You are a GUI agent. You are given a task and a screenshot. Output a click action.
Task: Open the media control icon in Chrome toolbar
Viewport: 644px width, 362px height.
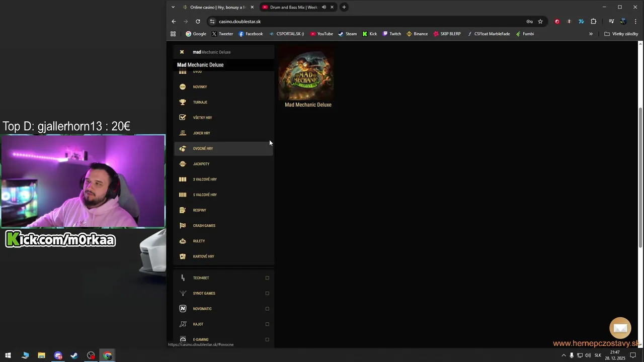pos(611,22)
